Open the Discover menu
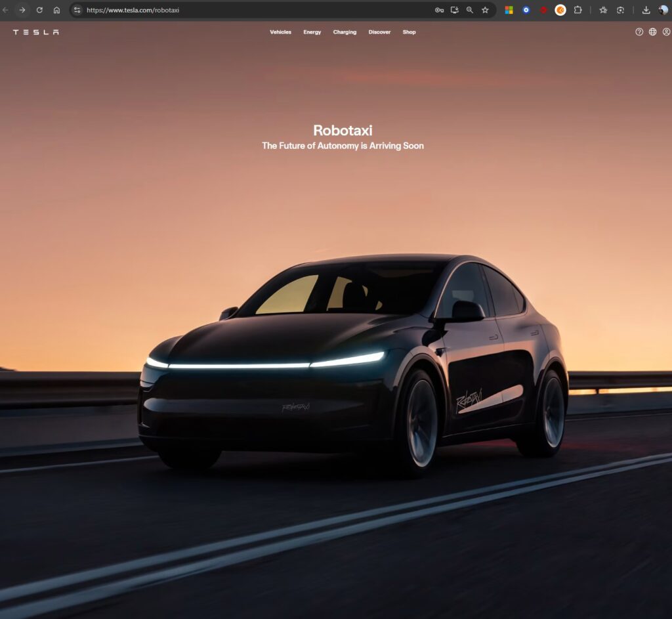The height and width of the screenshot is (619, 672). [379, 32]
